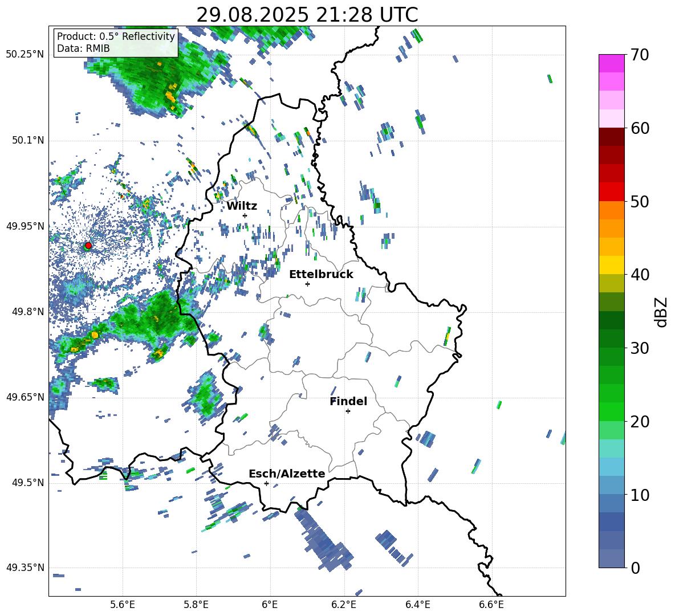The width and height of the screenshot is (675, 616).
Task: Click the 20 colorbar tick label
Action: pyautogui.click(x=639, y=421)
